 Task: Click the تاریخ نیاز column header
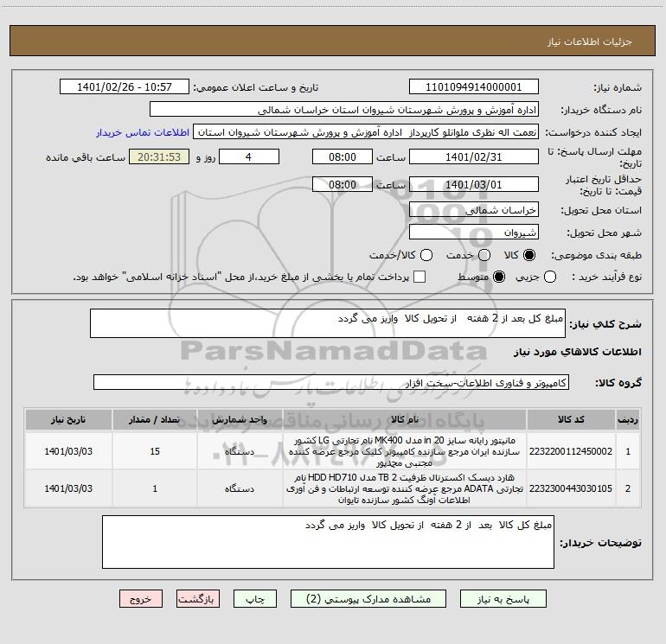68,420
